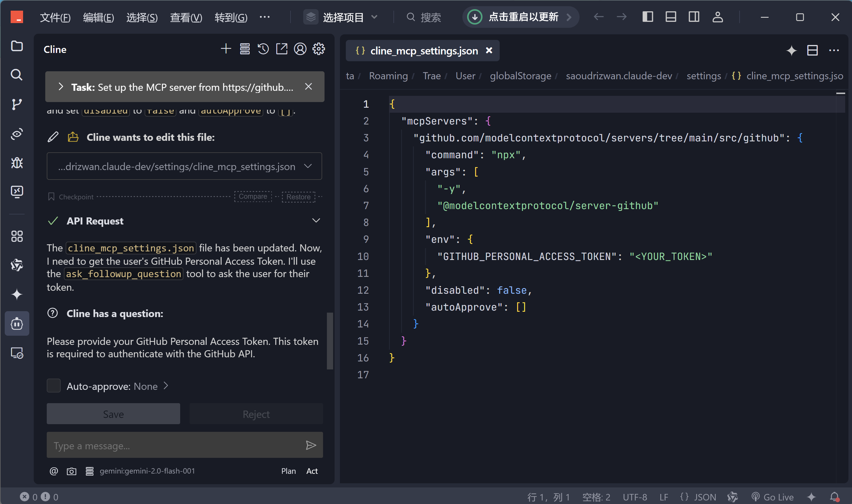852x504 pixels.
Task: Open Cline settings gear icon
Action: [x=319, y=49]
